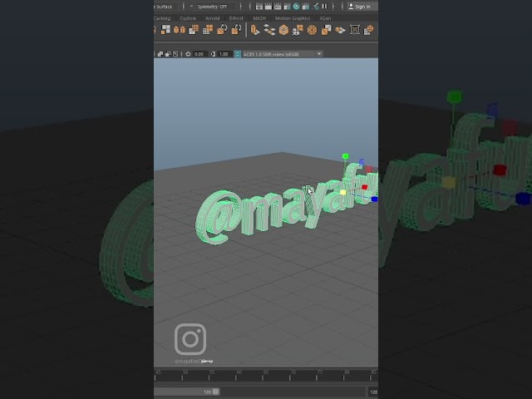Click the Sign In button
Image resolution: width=532 pixels, height=399 pixels.
362,7
